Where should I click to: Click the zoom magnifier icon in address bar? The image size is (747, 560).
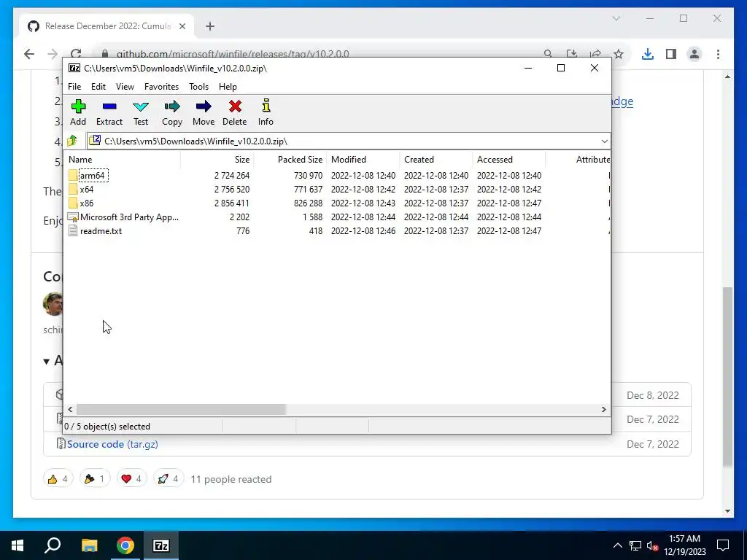point(548,54)
